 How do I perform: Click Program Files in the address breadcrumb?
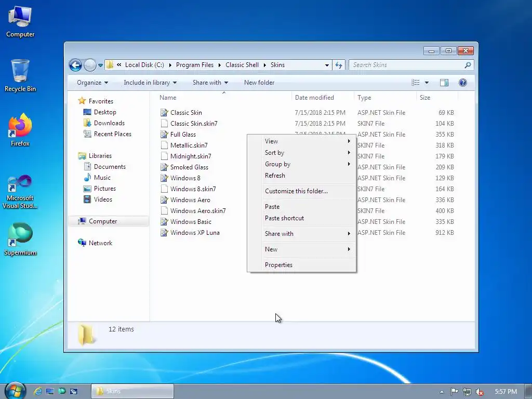pos(195,65)
